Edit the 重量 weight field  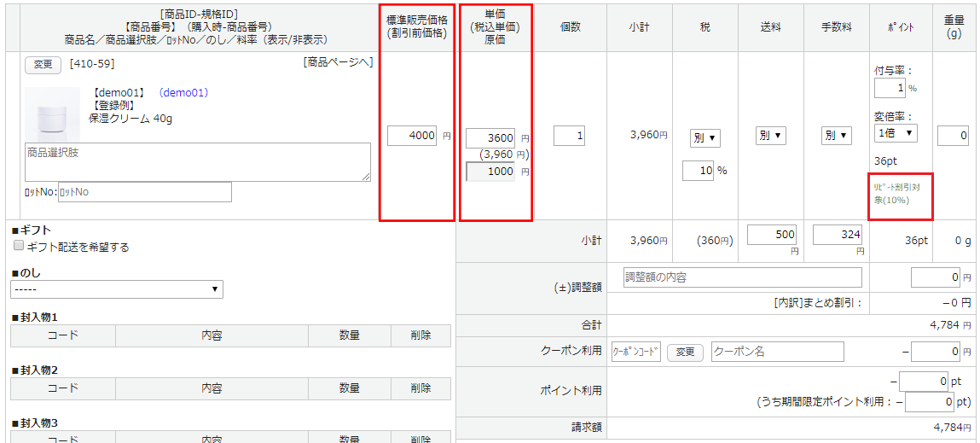click(953, 136)
